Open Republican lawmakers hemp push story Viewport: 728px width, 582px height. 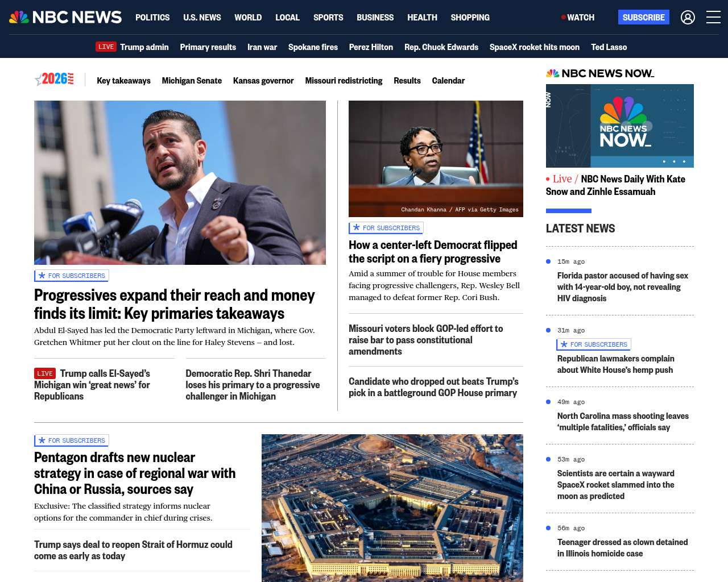tap(616, 364)
